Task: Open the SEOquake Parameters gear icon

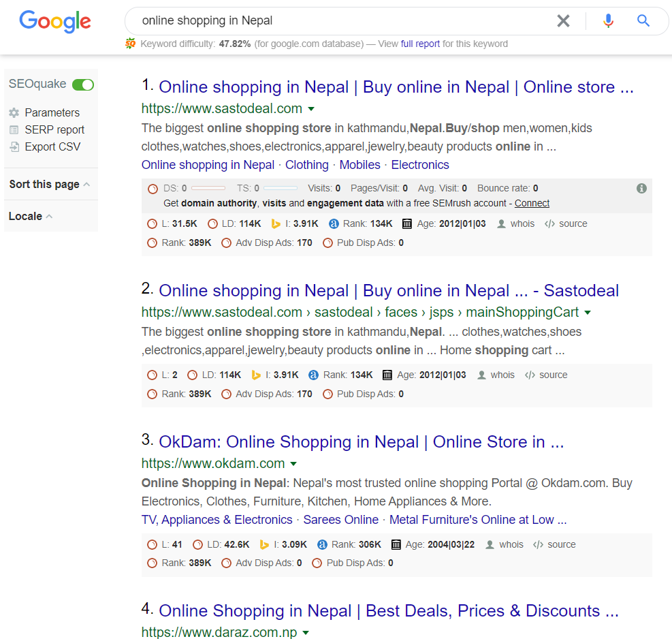Action: pyautogui.click(x=14, y=112)
